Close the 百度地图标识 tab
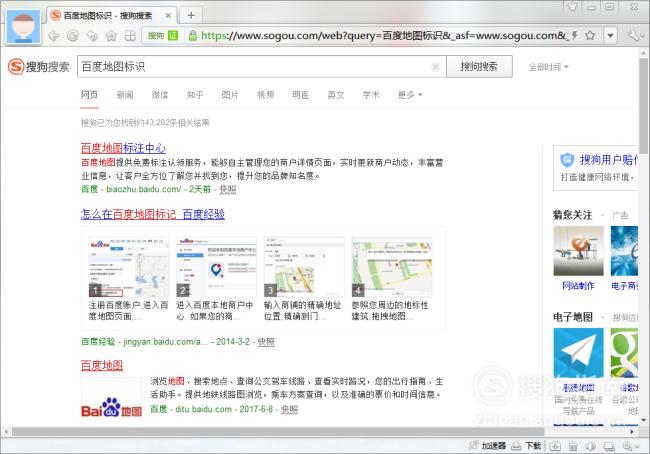The image size is (650, 454). [x=168, y=16]
